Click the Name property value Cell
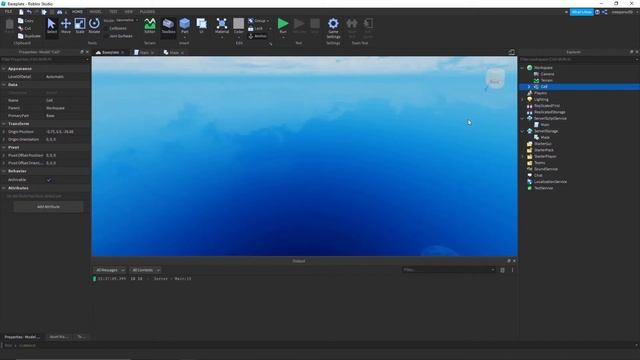 pos(49,100)
